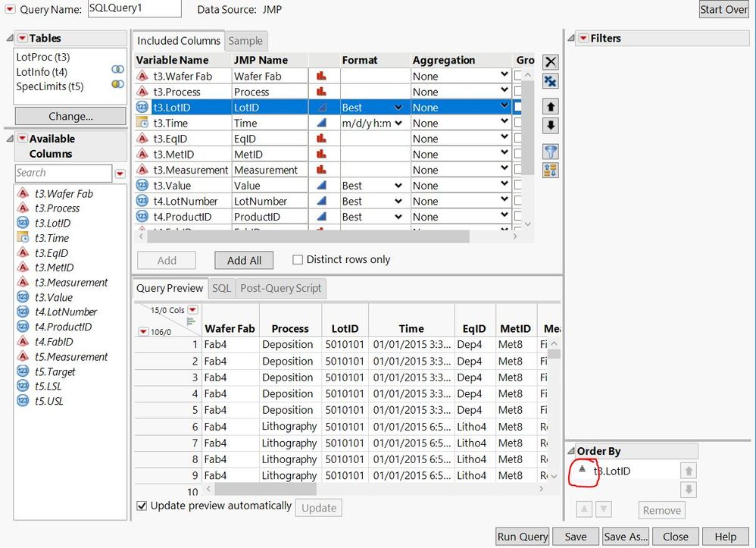Click the character icon of t3.EqID in Included Columns
The width and height of the screenshot is (756, 548).
142,139
